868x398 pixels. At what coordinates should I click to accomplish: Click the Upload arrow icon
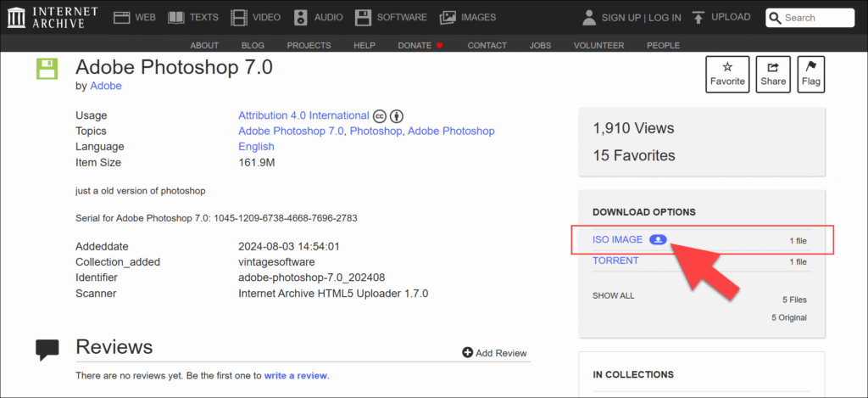(x=698, y=17)
